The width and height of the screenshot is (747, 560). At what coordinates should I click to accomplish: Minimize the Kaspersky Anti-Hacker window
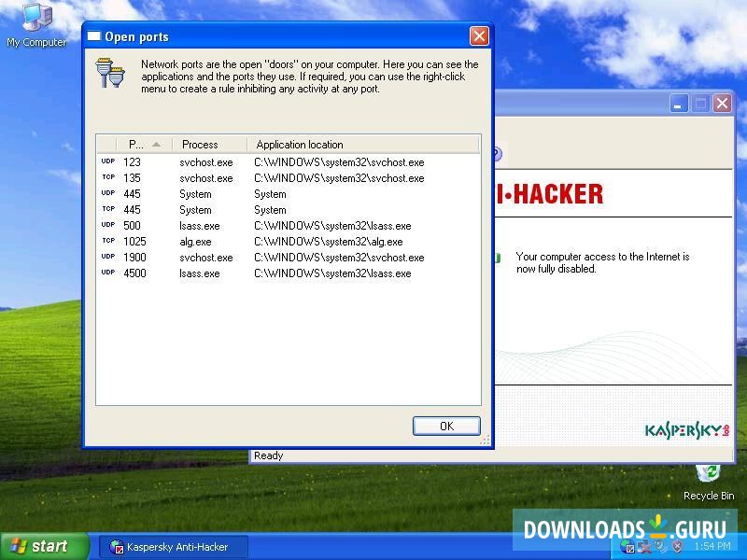pos(679,103)
